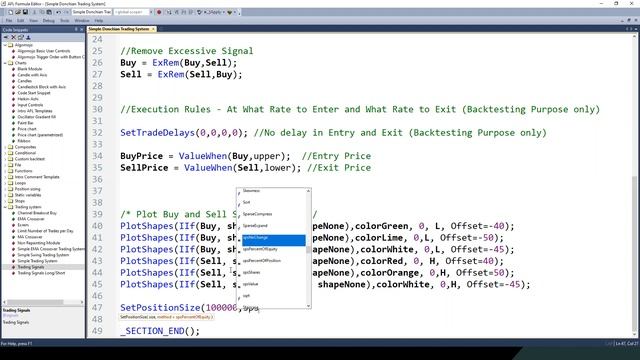The image size is (640, 360).
Task: Select the Candle with Axis snippet
Action: pos(32,75)
